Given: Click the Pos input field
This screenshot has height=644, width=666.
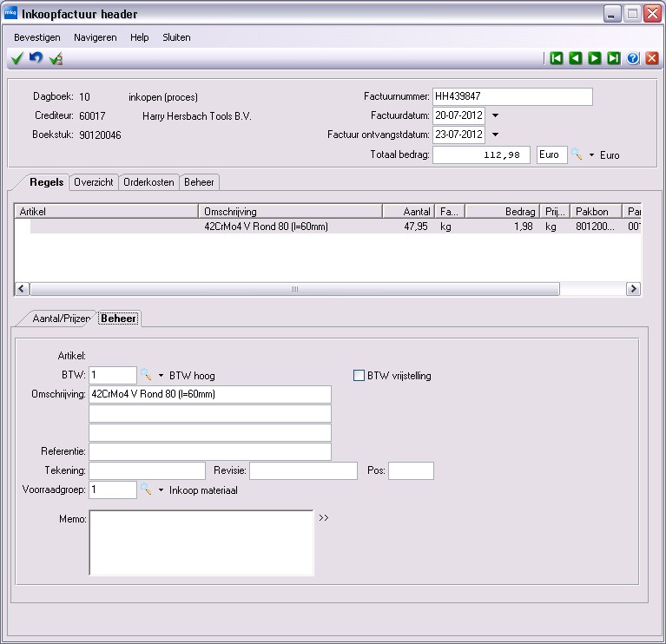Looking at the screenshot, I should click(x=412, y=470).
